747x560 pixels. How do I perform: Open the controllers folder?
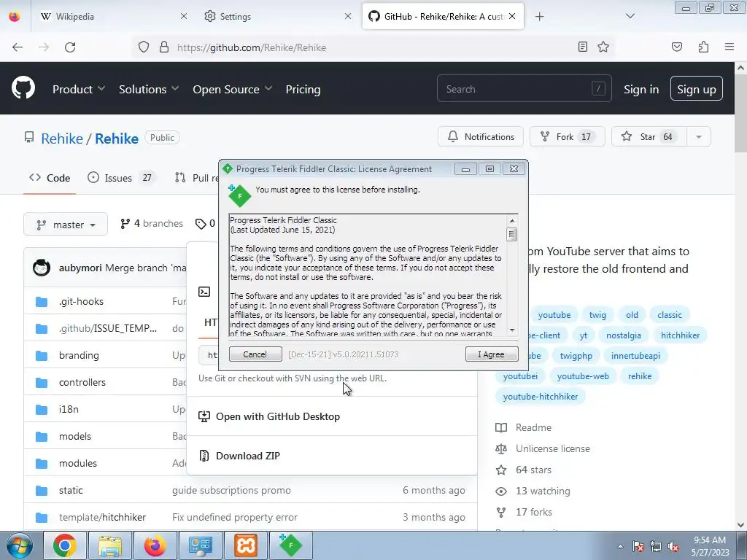[82, 382]
